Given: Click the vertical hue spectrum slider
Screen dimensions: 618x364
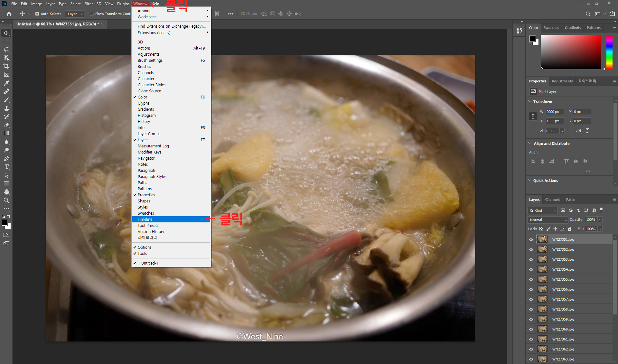Looking at the screenshot, I should point(609,51).
